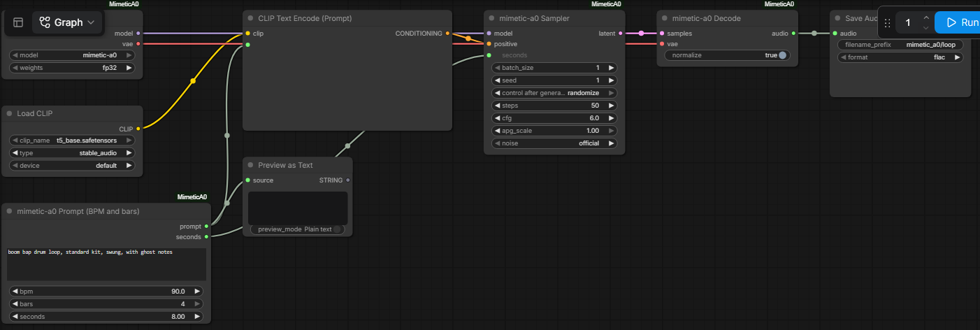
Task: Decrease the run batch count with down arrow
Action: (925, 28)
